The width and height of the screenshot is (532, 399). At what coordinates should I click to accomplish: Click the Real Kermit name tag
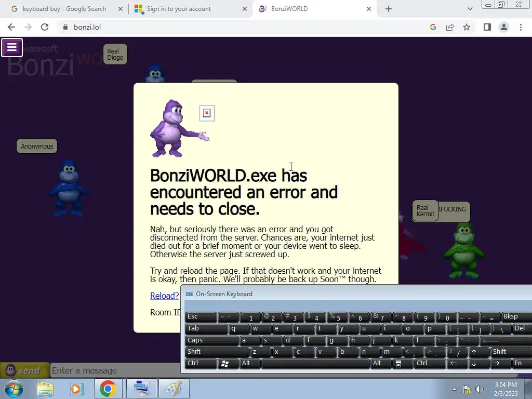tap(425, 210)
